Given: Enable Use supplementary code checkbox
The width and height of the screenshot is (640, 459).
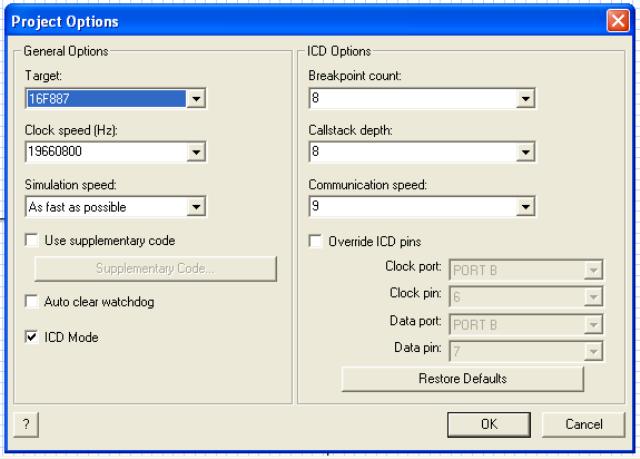Looking at the screenshot, I should coord(31,240).
